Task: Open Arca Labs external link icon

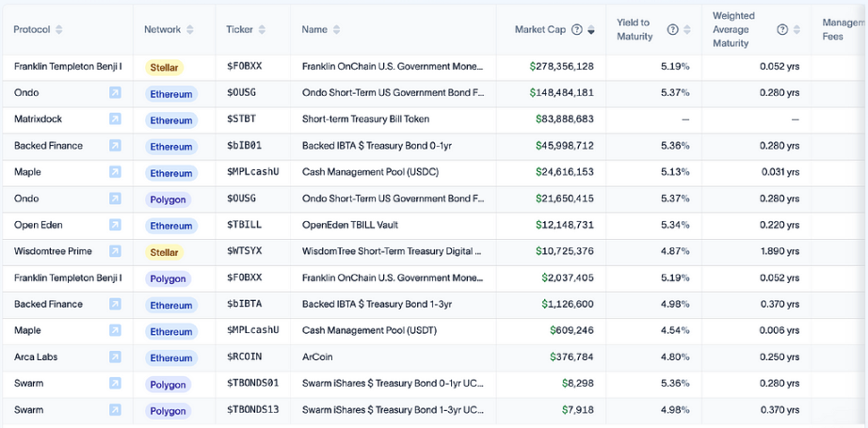Action: 115,357
